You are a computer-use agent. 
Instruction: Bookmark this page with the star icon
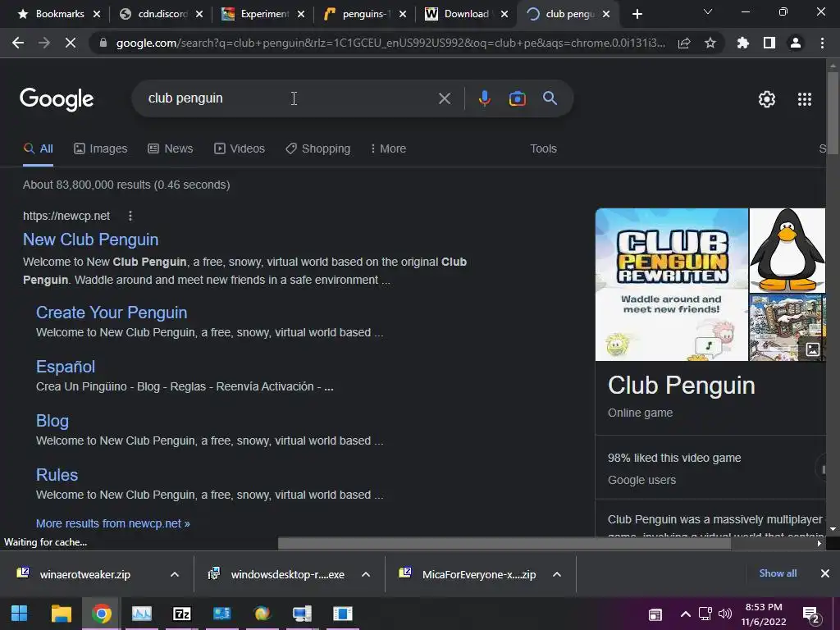pyautogui.click(x=710, y=43)
